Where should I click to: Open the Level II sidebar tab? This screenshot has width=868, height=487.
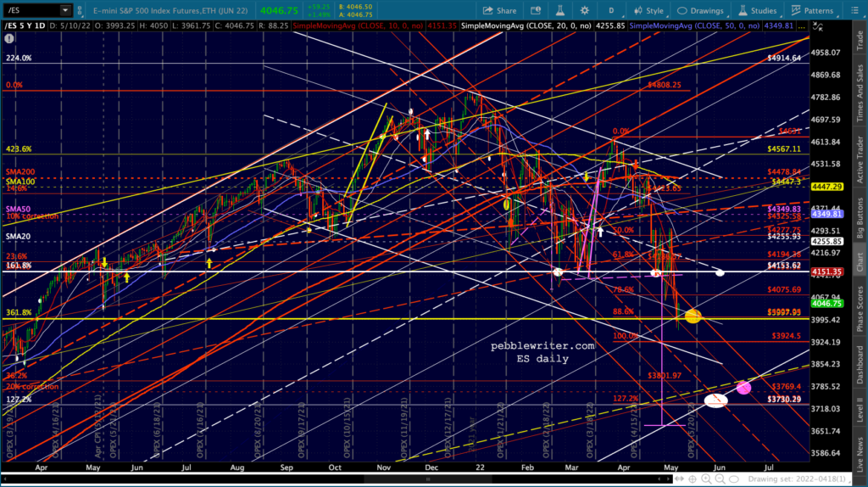point(860,411)
